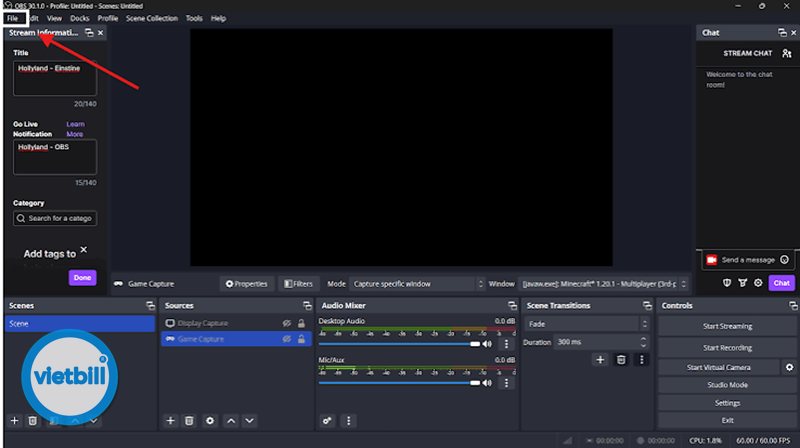Remove the selected source

[x=189, y=420]
